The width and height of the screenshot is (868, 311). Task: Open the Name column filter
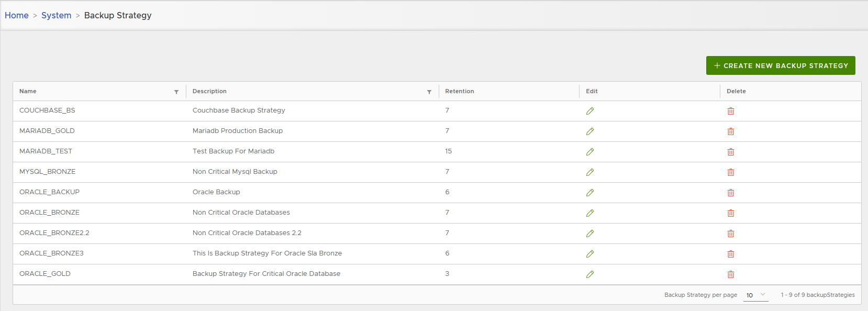pos(176,92)
